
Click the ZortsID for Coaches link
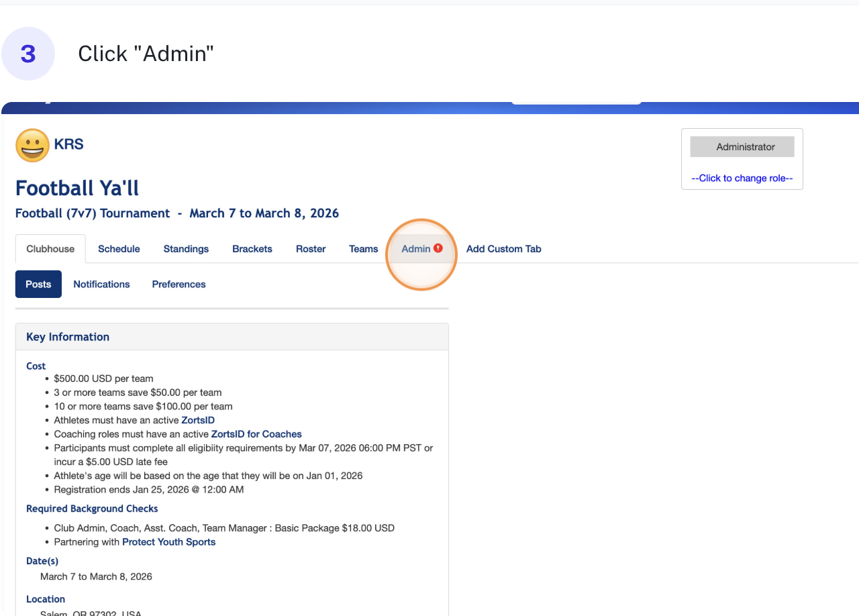[256, 434]
